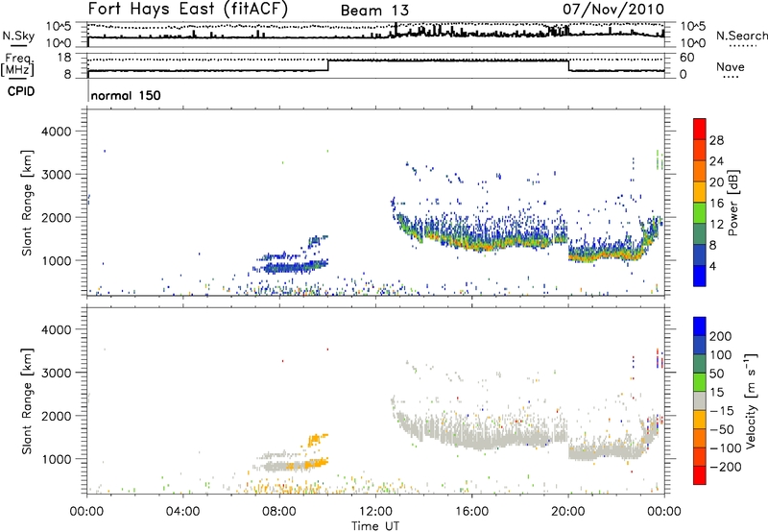Click the blue bottom of Power colorbar
768x532 pixels.
click(x=700, y=276)
